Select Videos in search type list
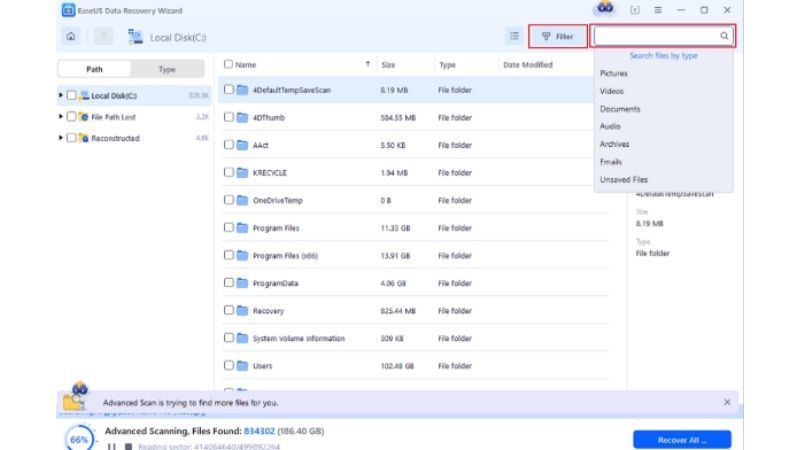This screenshot has height=450, width=800. 612,91
